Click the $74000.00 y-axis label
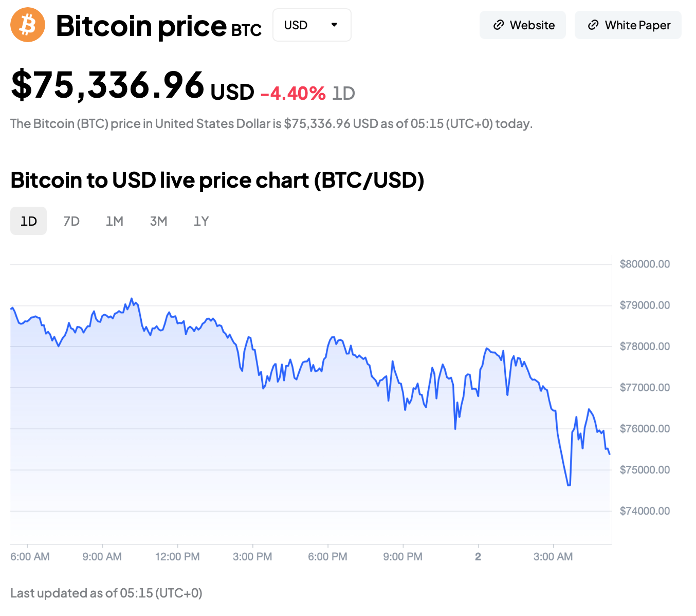 [645, 511]
